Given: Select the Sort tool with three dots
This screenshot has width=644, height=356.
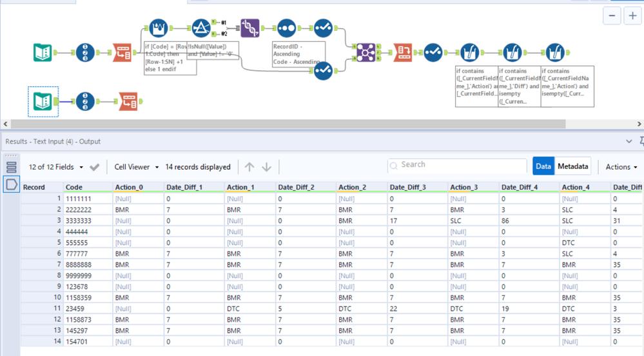Looking at the screenshot, I should coord(286,28).
